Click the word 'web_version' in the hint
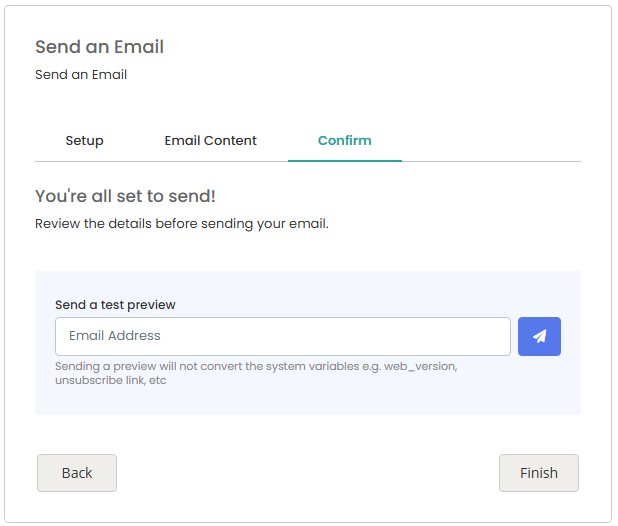Screen dimensions: 618x526 tap(421, 366)
